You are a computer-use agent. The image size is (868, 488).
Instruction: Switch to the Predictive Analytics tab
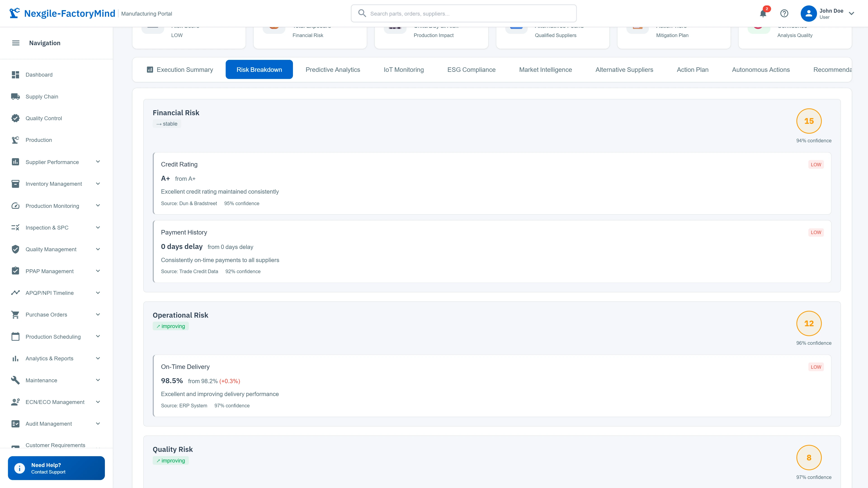[x=333, y=70]
